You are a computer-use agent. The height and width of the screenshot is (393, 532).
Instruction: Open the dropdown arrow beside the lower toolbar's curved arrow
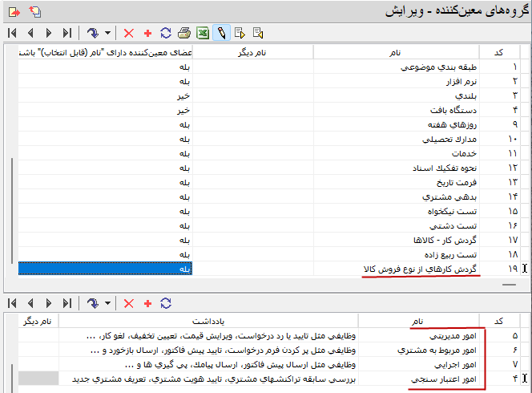point(108,303)
